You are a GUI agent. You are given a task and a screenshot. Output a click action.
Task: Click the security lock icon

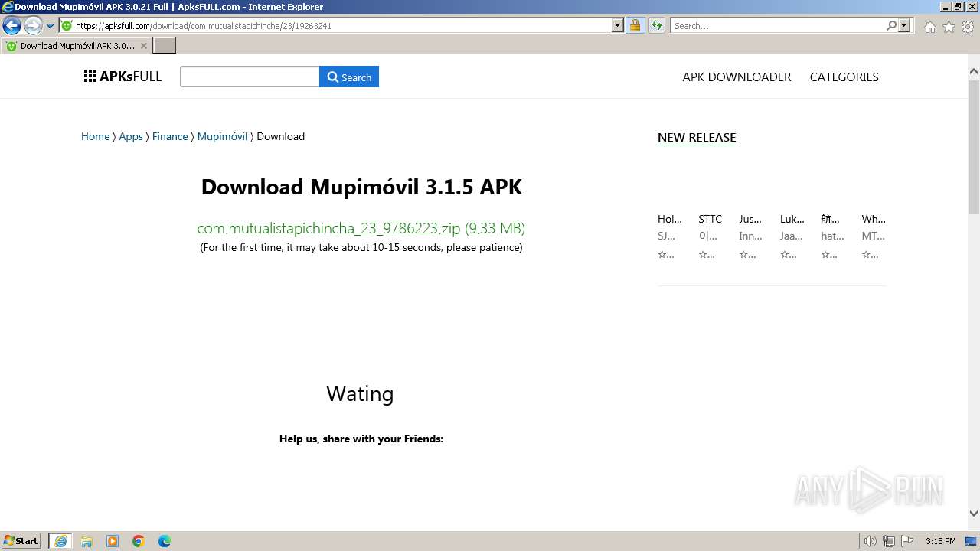(635, 25)
